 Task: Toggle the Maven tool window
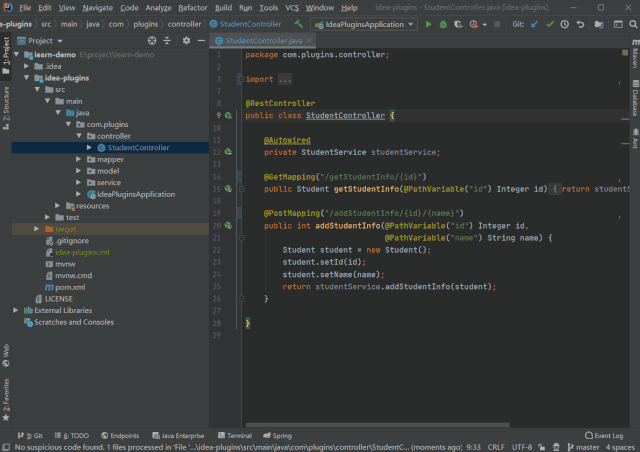[x=634, y=59]
